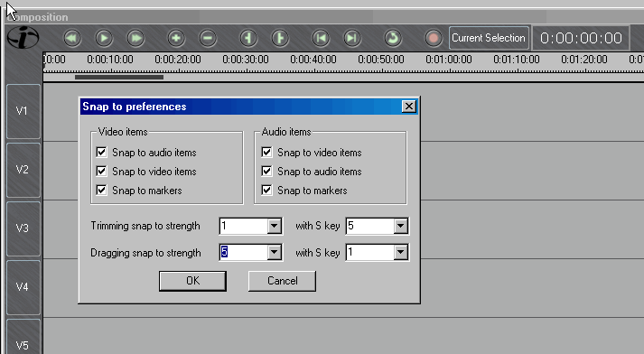The height and width of the screenshot is (354, 644).
Task: Uncheck Video items Snap to video items
Action: 101,172
